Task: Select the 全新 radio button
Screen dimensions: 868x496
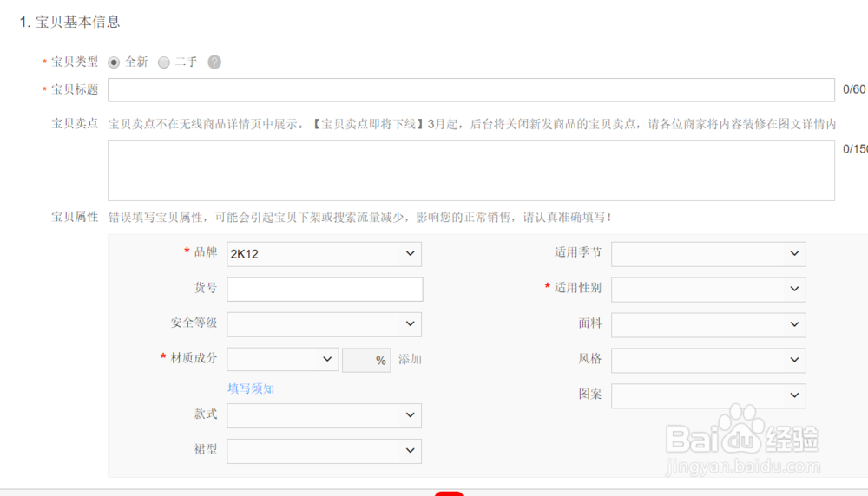Action: tap(114, 62)
